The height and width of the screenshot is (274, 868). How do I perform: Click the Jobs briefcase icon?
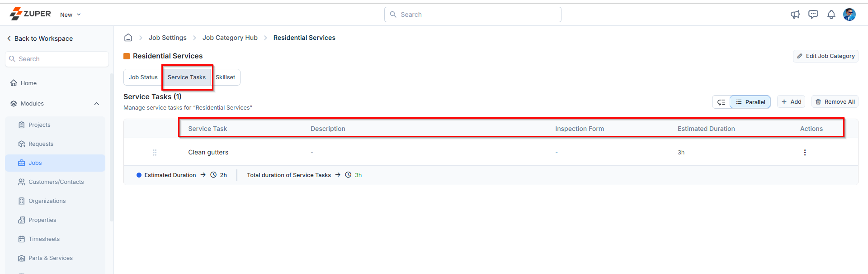(21, 163)
